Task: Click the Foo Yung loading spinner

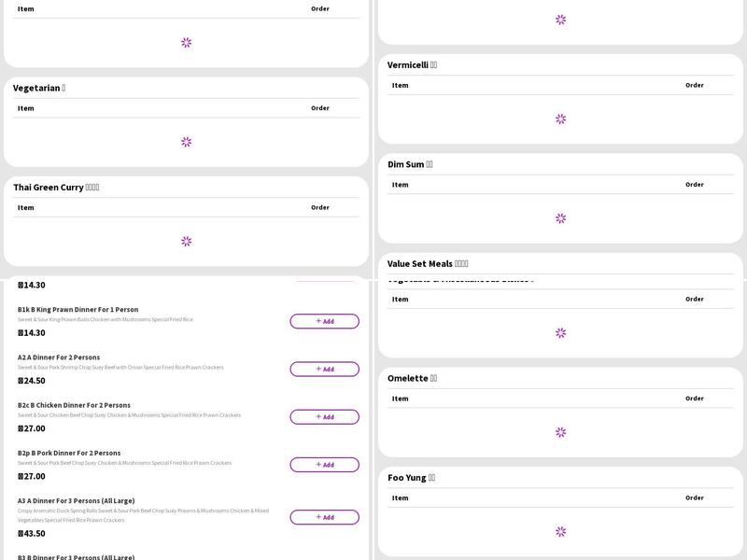Action: click(560, 531)
